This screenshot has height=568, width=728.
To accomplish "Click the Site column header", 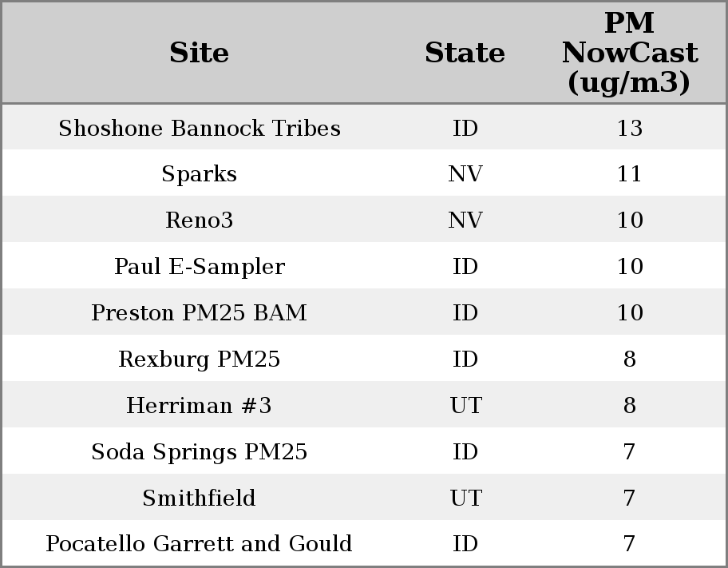I will coord(199,53).
